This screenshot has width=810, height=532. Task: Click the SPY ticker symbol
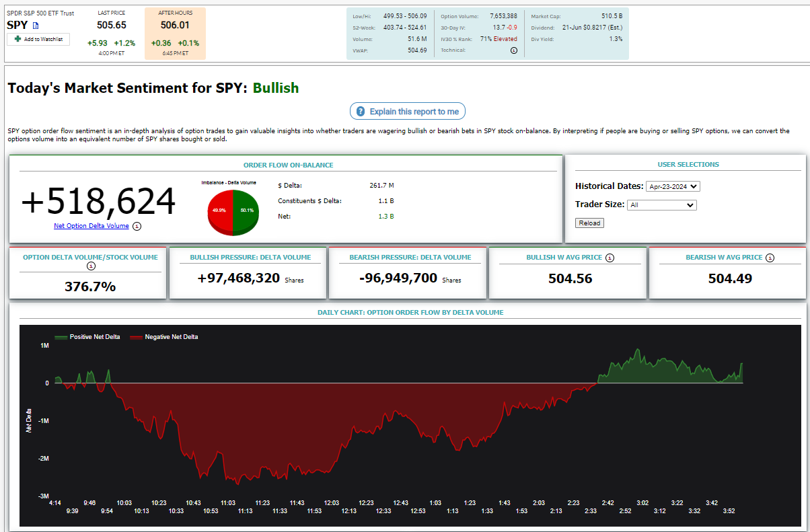click(x=17, y=25)
